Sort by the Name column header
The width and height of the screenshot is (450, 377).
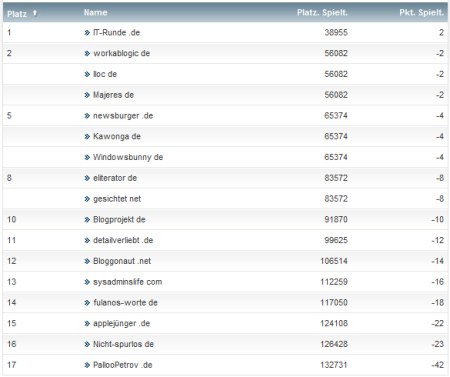click(95, 13)
